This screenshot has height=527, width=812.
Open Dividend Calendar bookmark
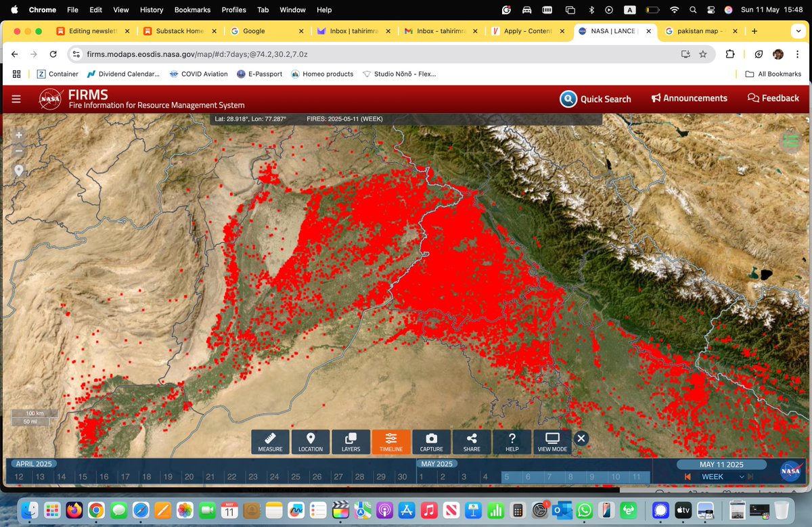pos(122,74)
